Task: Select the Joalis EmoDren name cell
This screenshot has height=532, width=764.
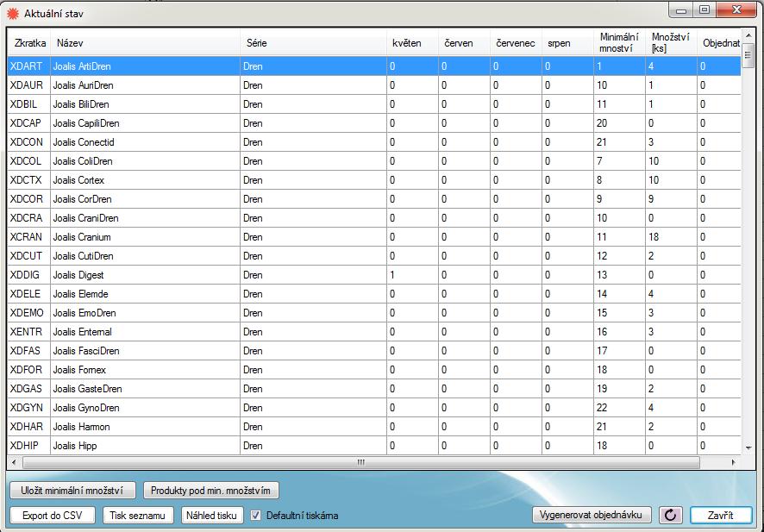Action: (145, 313)
